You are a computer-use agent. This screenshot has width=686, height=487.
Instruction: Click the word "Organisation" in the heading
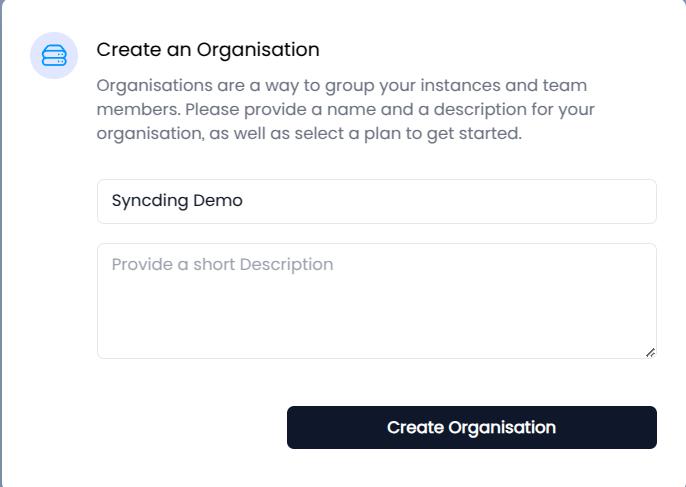258,50
